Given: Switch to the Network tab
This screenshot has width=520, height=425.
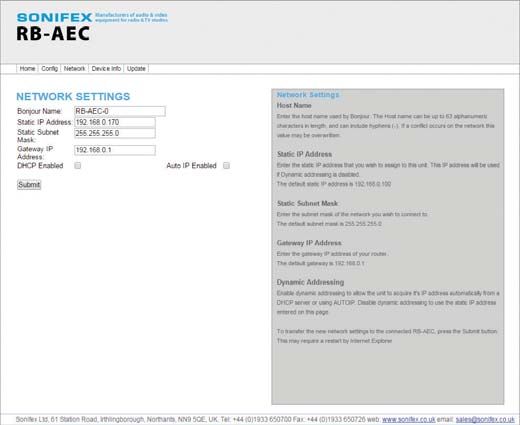Looking at the screenshot, I should click(74, 69).
